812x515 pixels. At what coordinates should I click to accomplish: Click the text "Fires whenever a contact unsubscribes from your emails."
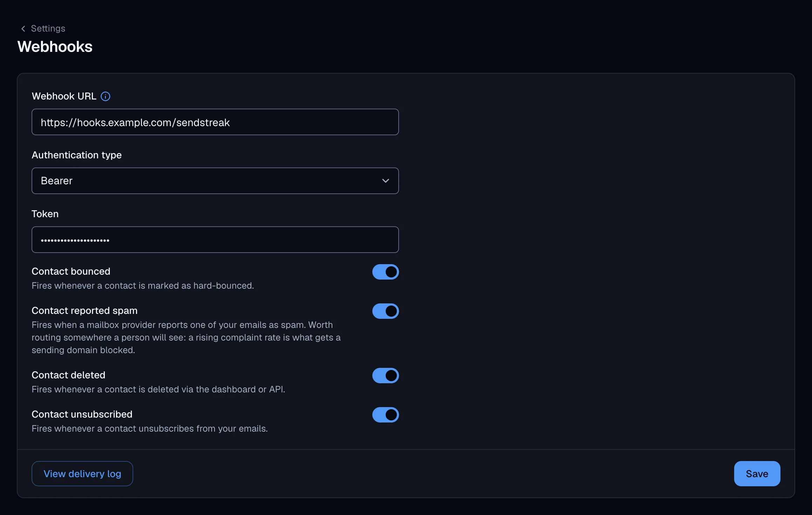pyautogui.click(x=150, y=428)
